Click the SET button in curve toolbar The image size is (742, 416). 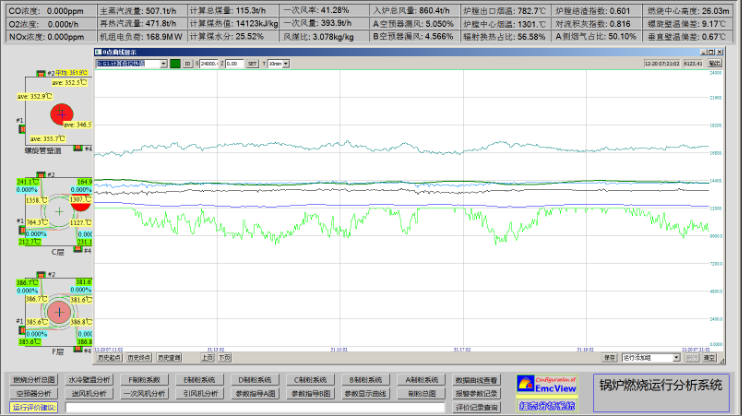(252, 63)
